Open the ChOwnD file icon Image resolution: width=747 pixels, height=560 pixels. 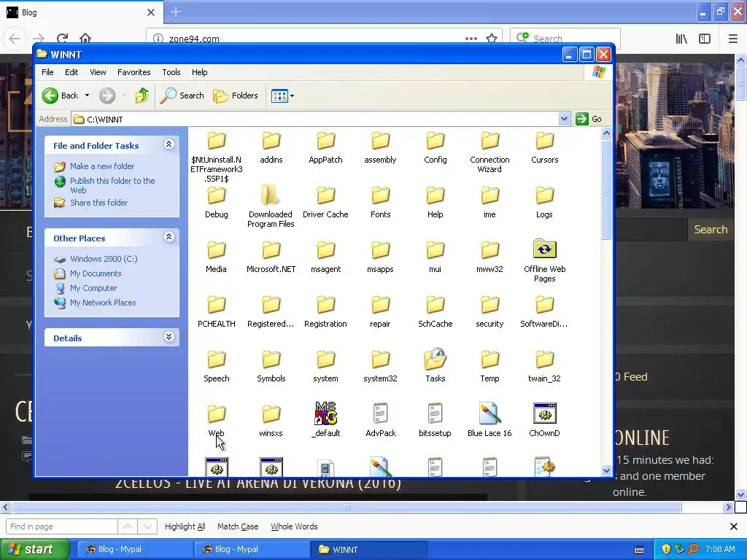544,413
